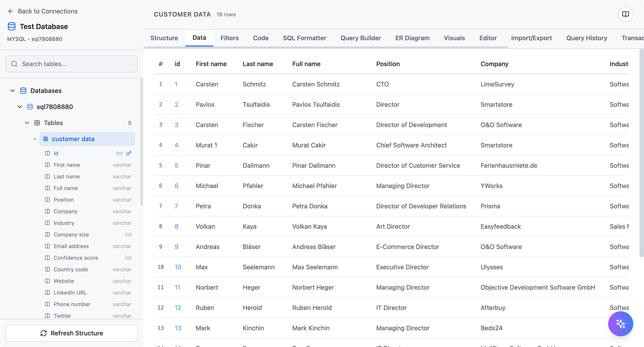Click the database icon next to Test Database
This screenshot has height=347, width=644.
[11, 26]
